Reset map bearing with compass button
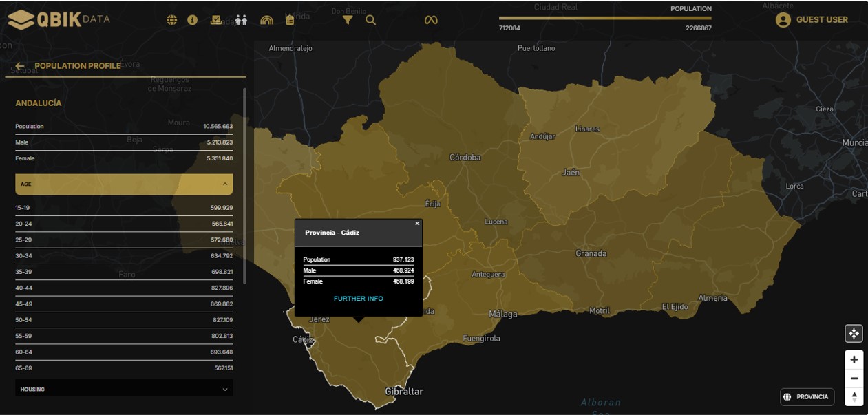Screen dimensions: 868x415 click(854, 397)
